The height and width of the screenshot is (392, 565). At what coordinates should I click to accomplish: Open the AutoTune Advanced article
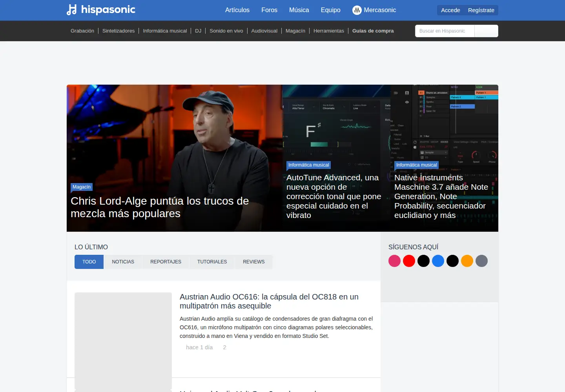coord(334,196)
